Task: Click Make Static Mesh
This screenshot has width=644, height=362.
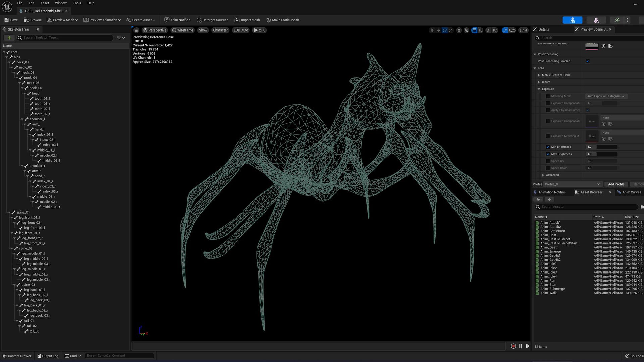Action: click(x=282, y=20)
